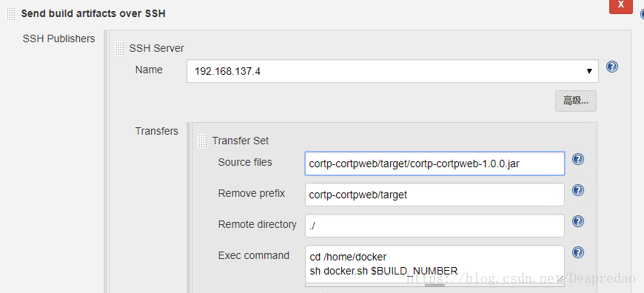Open the Exec command help icon
The width and height of the screenshot is (644, 293).
tap(578, 252)
